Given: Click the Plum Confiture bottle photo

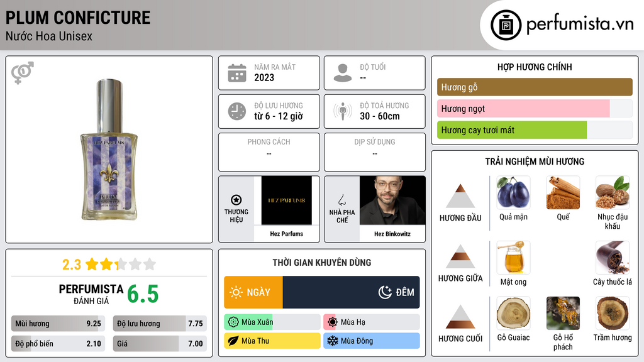Looking at the screenshot, I should 109,150.
